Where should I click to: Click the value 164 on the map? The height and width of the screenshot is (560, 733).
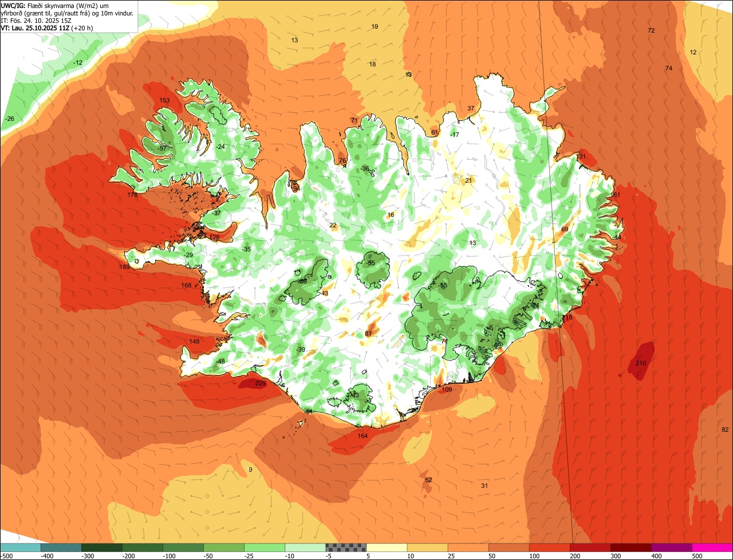click(x=362, y=436)
